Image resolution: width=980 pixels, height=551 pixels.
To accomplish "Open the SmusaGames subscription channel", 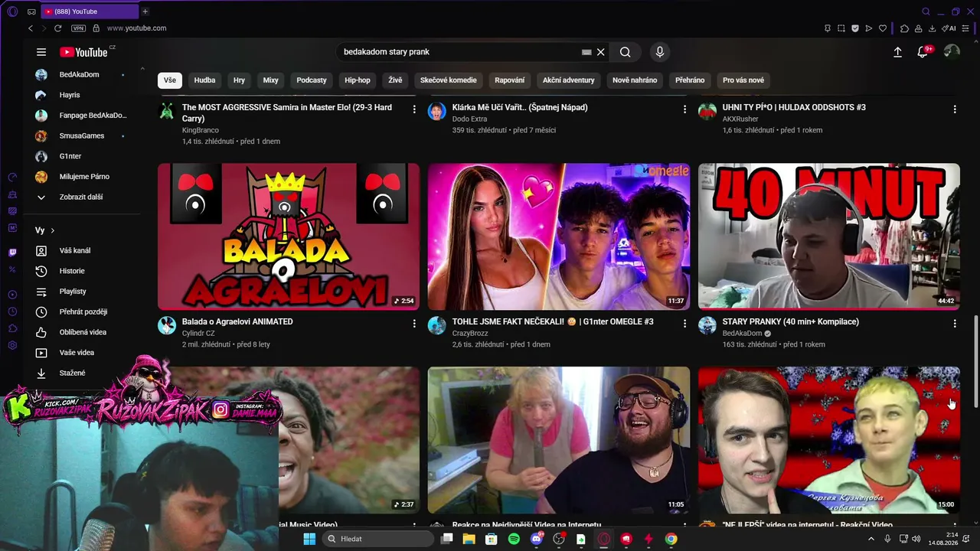I will (81, 135).
